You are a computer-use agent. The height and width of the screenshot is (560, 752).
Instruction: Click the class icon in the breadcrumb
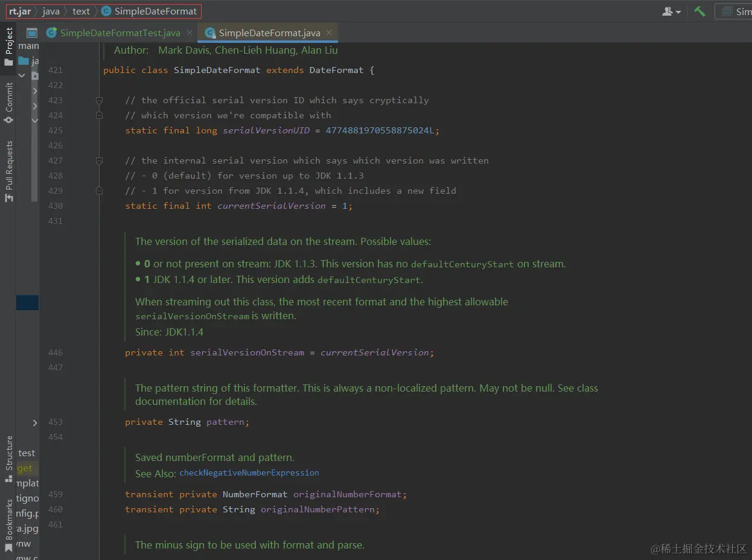[x=106, y=11]
